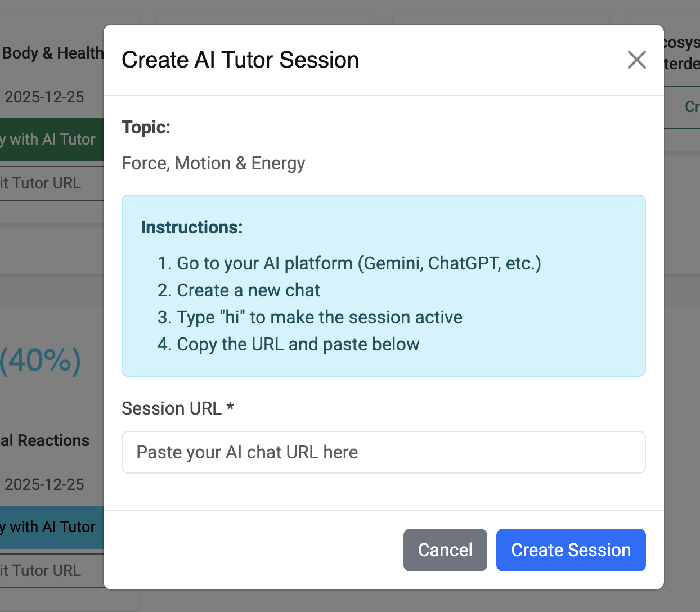
Task: Click the Body & Health card title
Action: tap(52, 53)
